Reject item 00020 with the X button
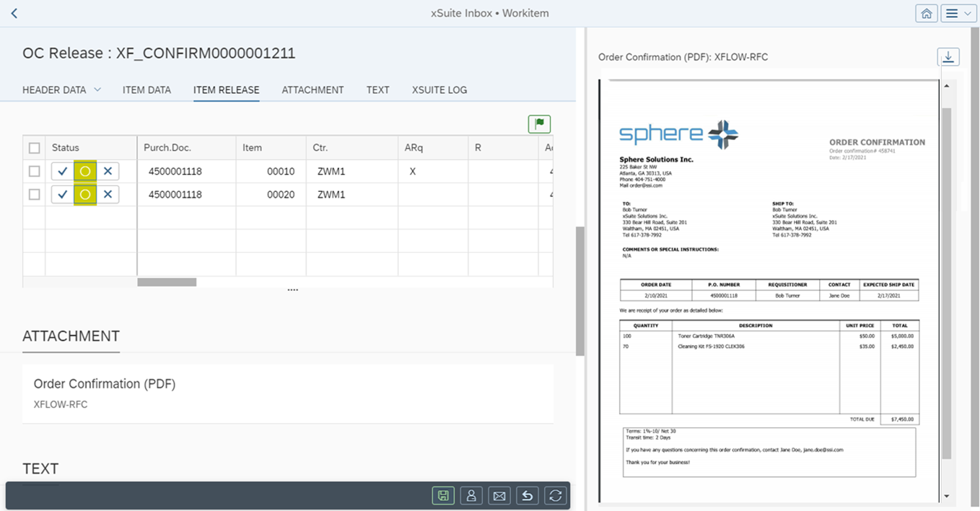This screenshot has height=511, width=980. (107, 194)
